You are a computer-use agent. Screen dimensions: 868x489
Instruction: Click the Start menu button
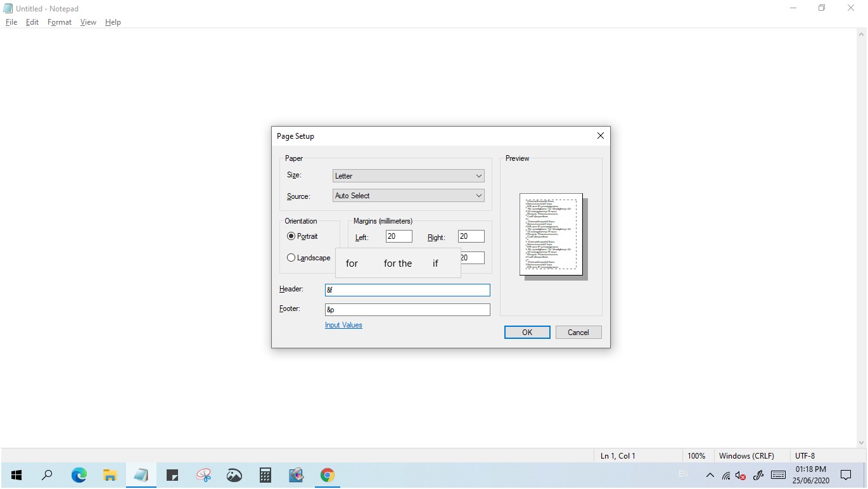[x=15, y=474]
